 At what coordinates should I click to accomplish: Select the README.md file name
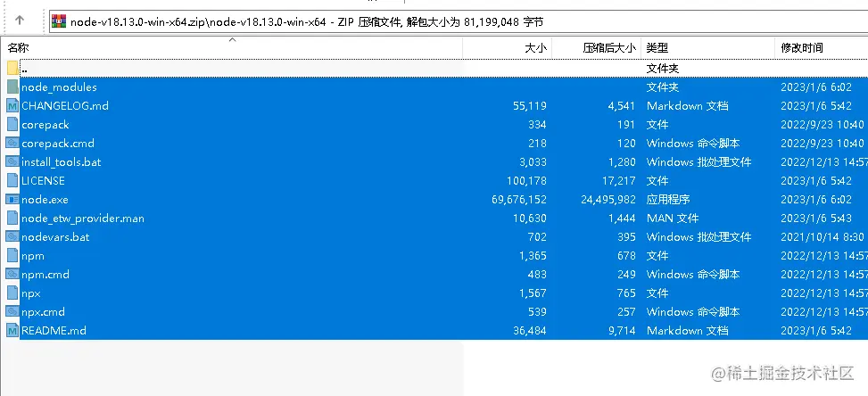pos(54,331)
